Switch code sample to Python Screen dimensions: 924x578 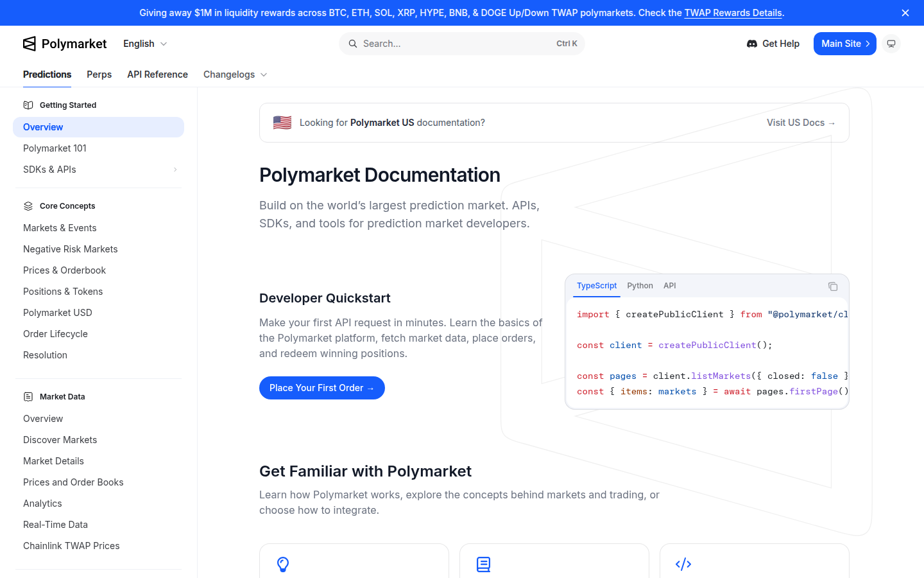(x=640, y=286)
